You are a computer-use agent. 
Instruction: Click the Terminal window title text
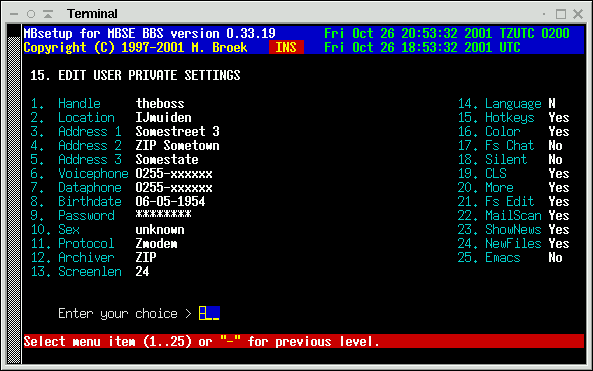tap(92, 14)
